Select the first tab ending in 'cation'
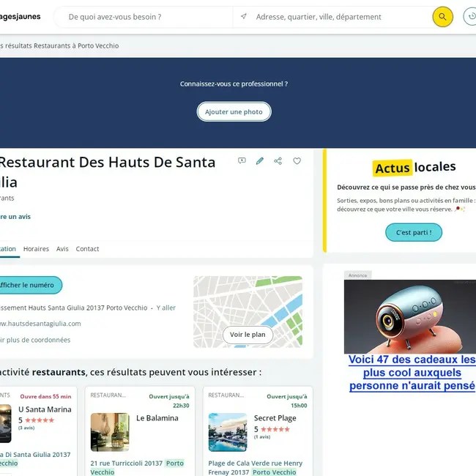 8,249
